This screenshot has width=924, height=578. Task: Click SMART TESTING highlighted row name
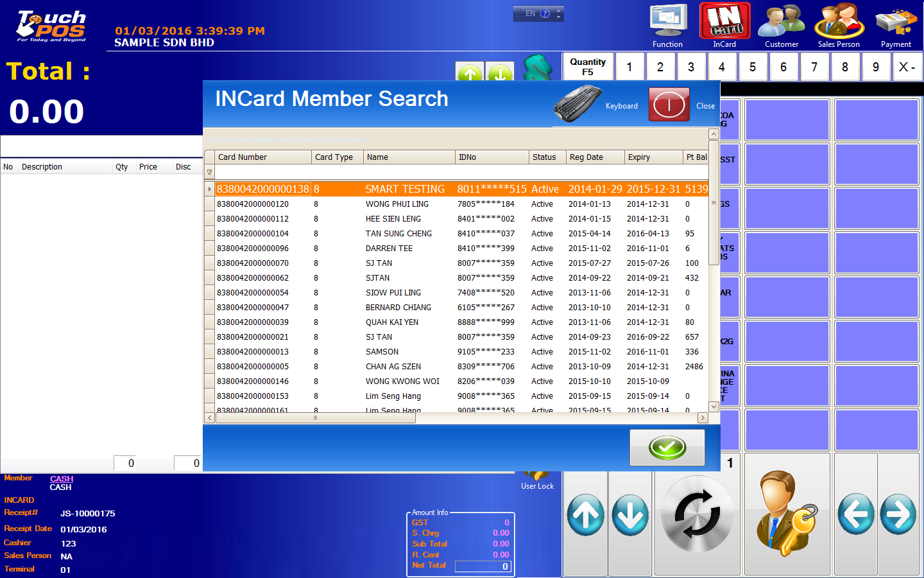point(405,189)
